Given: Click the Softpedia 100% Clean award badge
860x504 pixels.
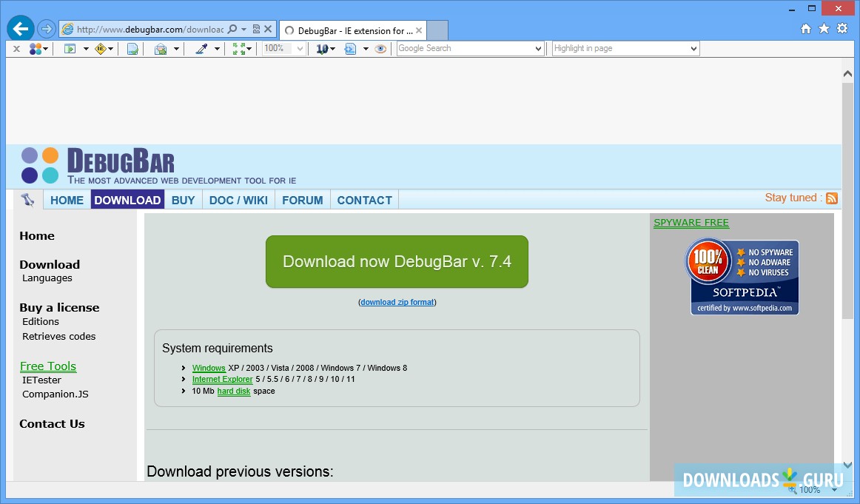Looking at the screenshot, I should point(743,276).
